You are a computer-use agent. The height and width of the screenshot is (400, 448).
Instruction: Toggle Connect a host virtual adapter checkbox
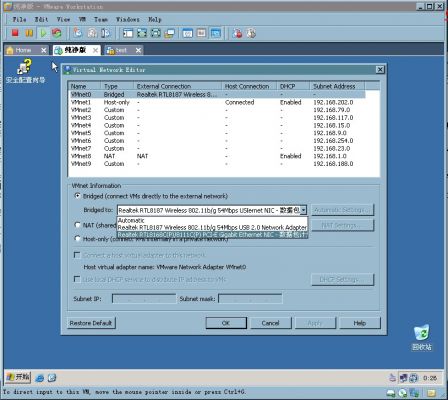(77, 255)
